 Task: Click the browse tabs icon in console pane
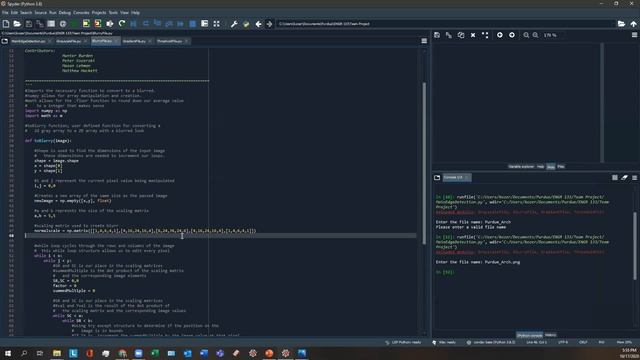point(437,178)
